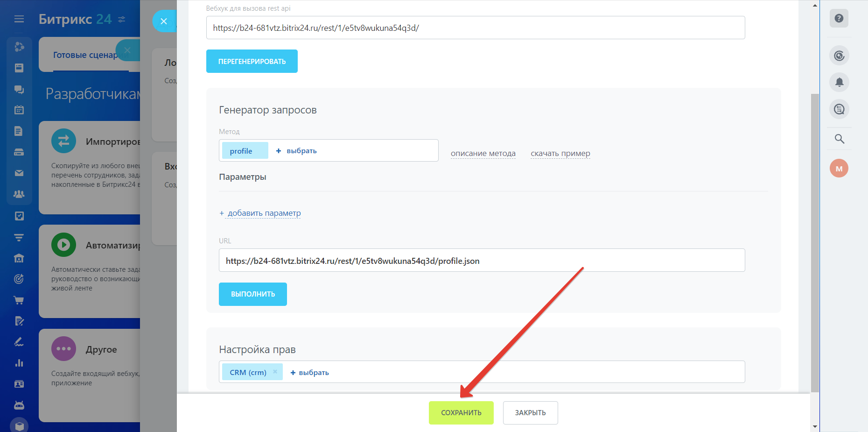Open the CRM funnel icon in the sidebar

point(19,237)
